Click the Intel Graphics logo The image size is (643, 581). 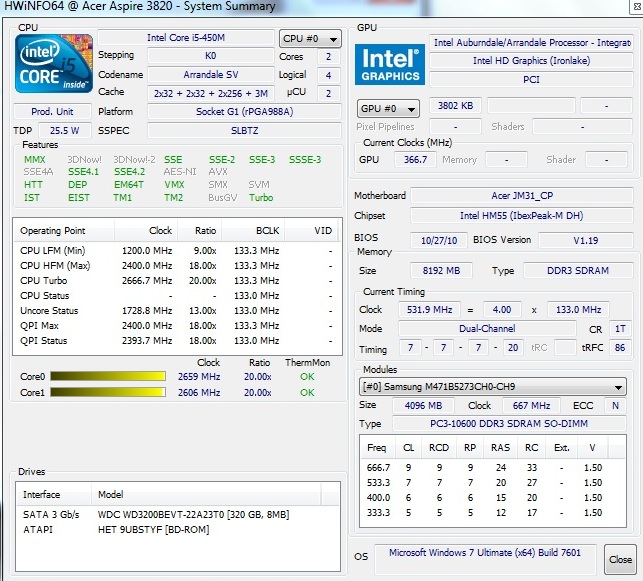click(390, 62)
